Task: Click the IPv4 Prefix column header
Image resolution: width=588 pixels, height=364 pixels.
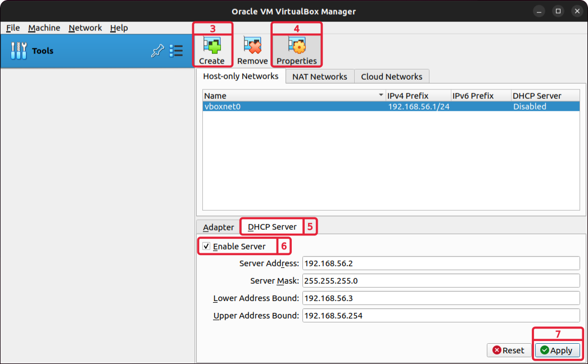Action: [x=418, y=95]
